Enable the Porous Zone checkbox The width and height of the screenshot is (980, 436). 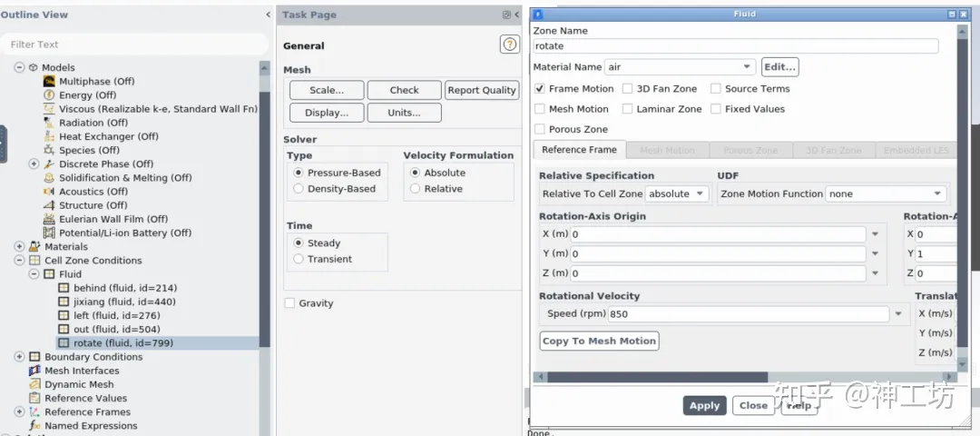point(540,130)
